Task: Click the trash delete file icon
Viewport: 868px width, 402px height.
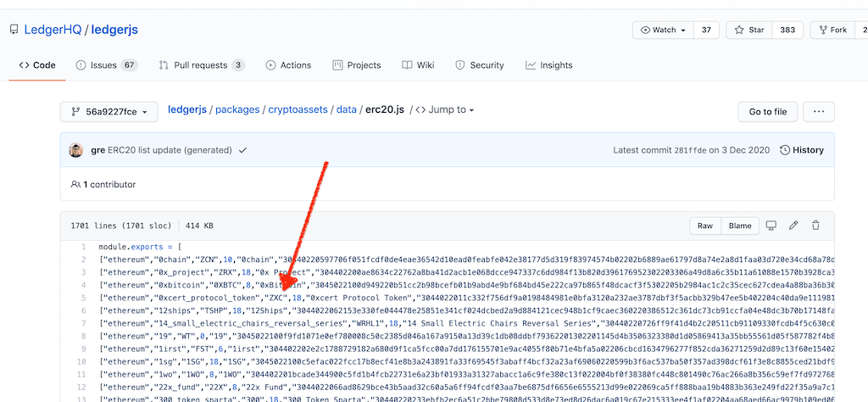Action: (x=815, y=226)
